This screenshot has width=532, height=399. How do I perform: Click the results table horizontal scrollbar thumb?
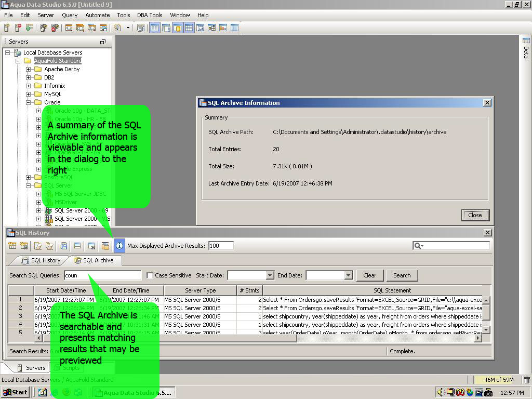click(170, 338)
